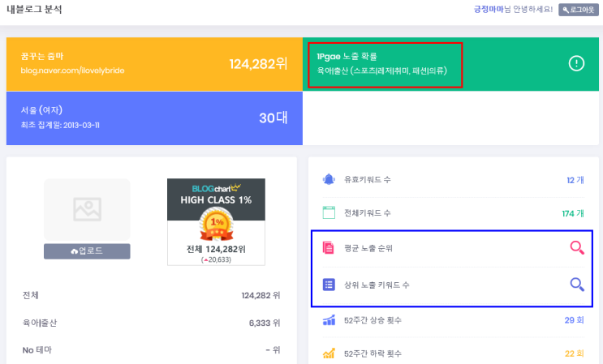Screen dimensions: 603x364
Task: Click the 평균 노출 순위 label
Action: coord(368,248)
